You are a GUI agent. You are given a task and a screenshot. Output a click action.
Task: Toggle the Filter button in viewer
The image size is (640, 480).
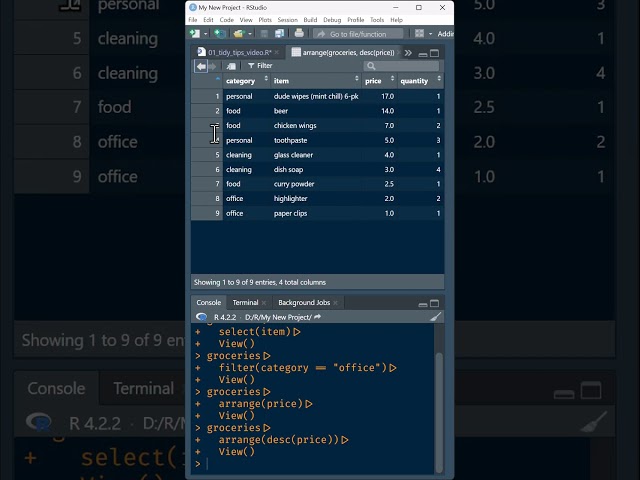click(x=260, y=66)
